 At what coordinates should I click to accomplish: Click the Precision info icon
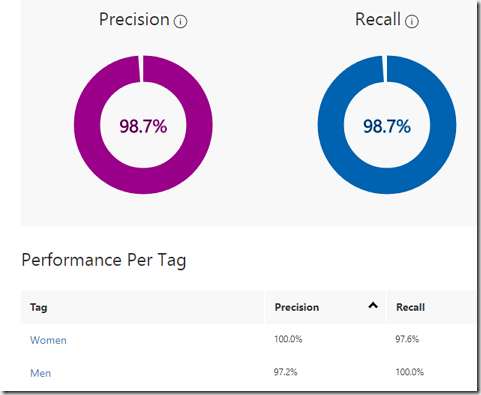point(180,21)
